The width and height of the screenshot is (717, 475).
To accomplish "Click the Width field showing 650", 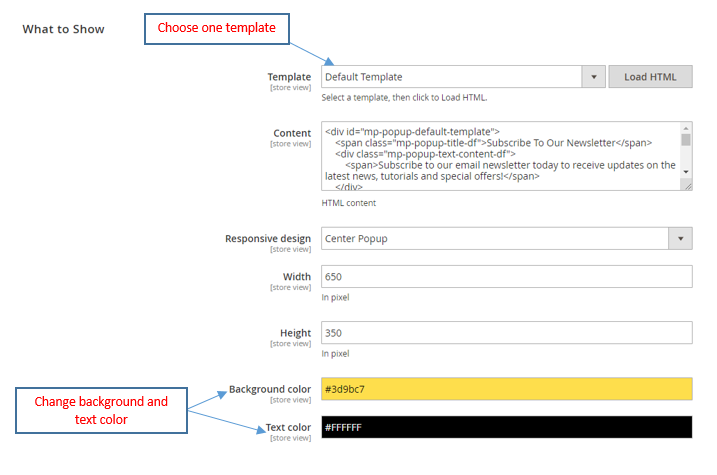I will [x=507, y=277].
